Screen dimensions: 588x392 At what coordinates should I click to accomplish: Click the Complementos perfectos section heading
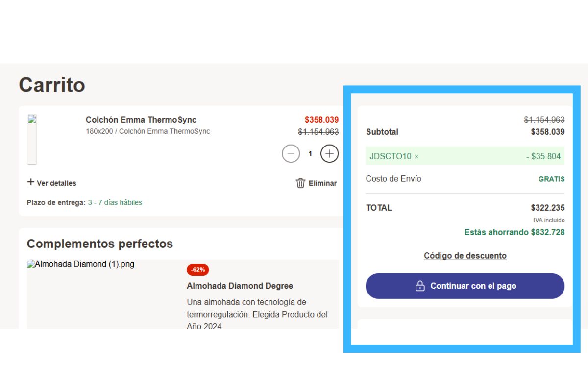click(100, 244)
